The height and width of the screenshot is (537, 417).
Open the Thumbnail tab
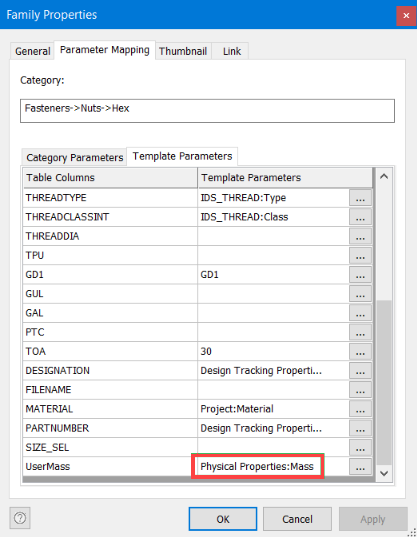(183, 51)
